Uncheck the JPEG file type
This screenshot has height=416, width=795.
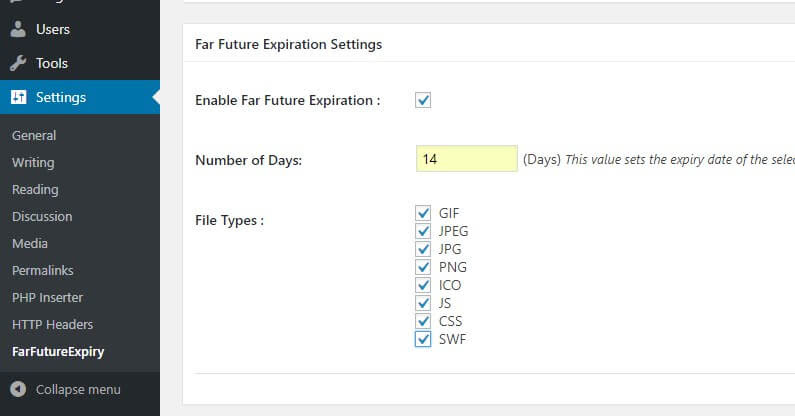(x=423, y=231)
